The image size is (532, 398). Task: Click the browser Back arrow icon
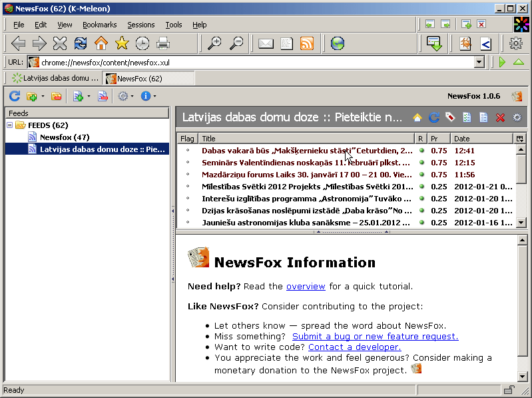18,43
